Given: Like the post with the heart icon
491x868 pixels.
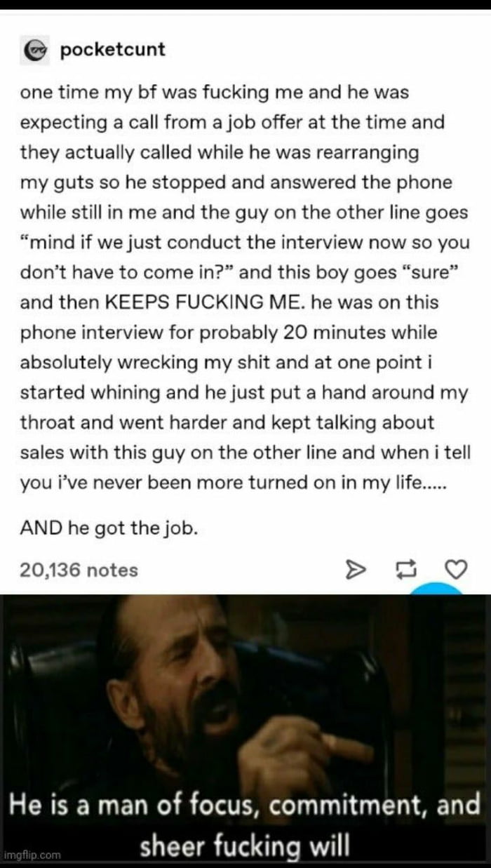Looking at the screenshot, I should pyautogui.click(x=457, y=570).
